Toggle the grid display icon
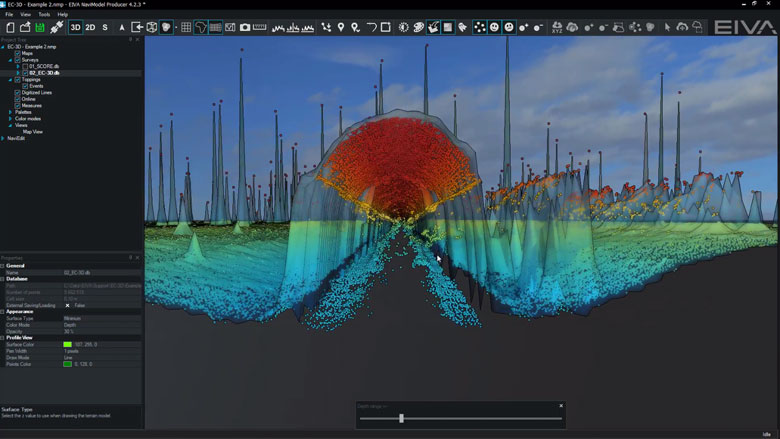Viewport: 780px width, 439px height. [x=186, y=27]
